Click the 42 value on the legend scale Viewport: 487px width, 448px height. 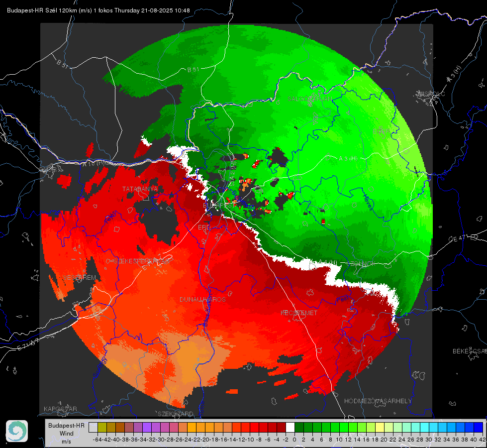click(x=483, y=440)
